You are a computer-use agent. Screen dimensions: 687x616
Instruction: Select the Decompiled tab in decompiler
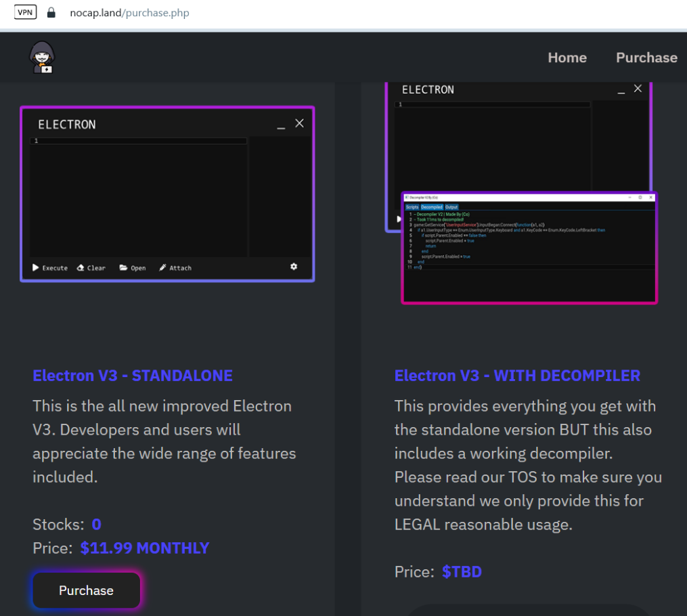click(431, 207)
